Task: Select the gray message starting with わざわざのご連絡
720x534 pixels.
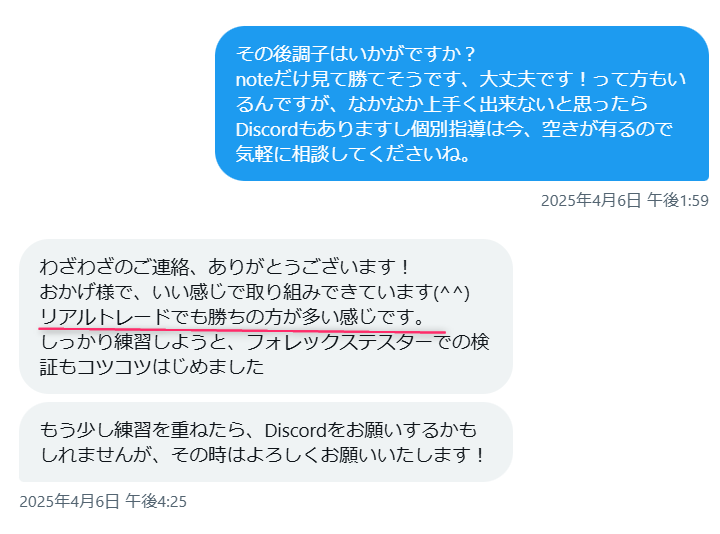Action: [265, 316]
